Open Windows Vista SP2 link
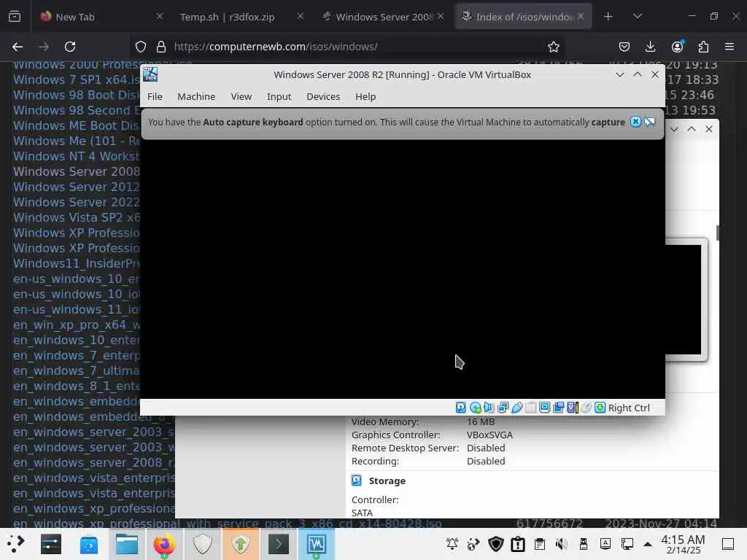The image size is (747, 560). 77,217
